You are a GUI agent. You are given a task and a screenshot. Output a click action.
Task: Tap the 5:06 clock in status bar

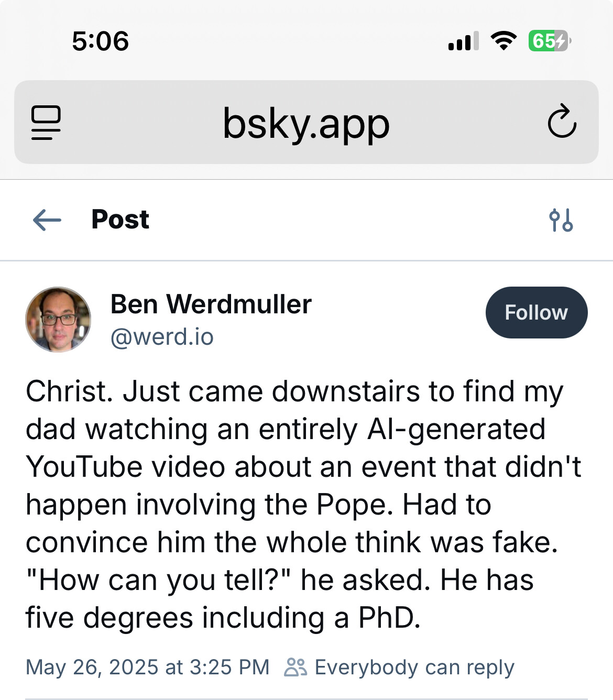(x=100, y=41)
